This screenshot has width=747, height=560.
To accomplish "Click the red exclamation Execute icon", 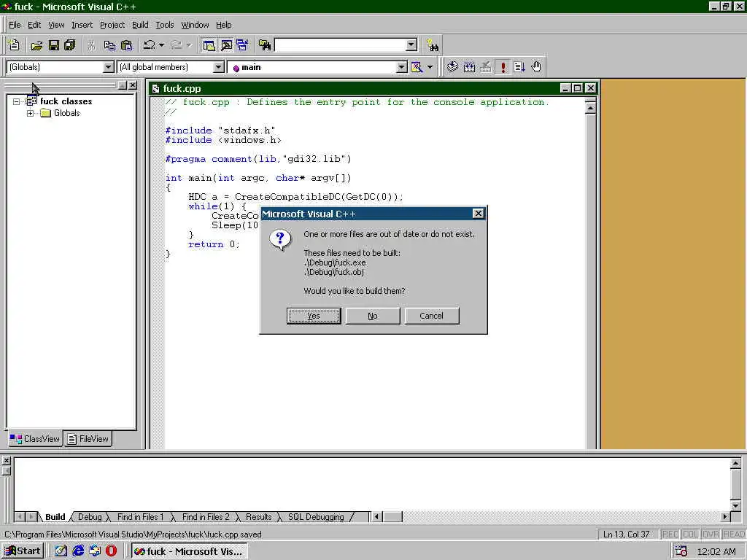I will (x=503, y=67).
